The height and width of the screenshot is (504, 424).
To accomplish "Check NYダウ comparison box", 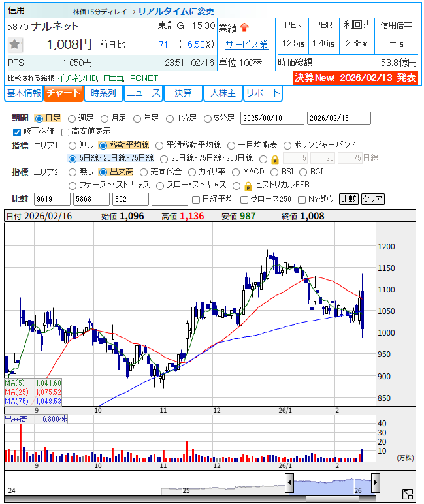I will coord(301,200).
